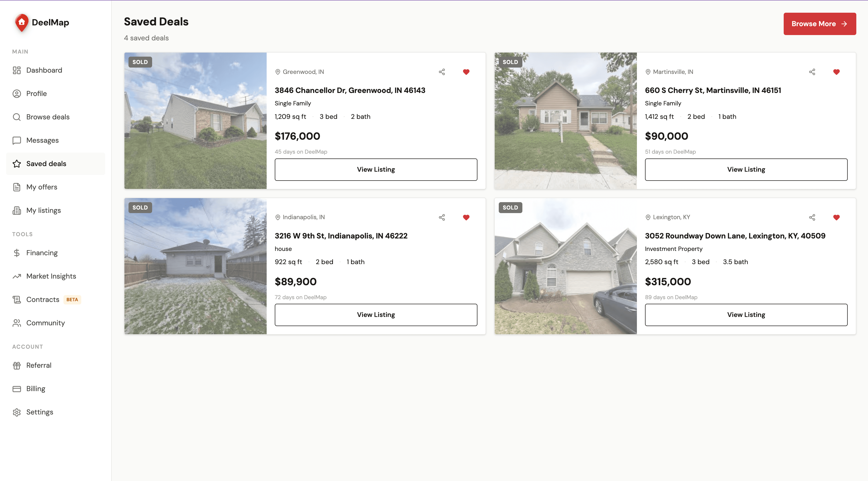Image resolution: width=868 pixels, height=481 pixels.
Task: Click the address 3052 Roundway Down Lane, Lexington
Action: pos(735,236)
